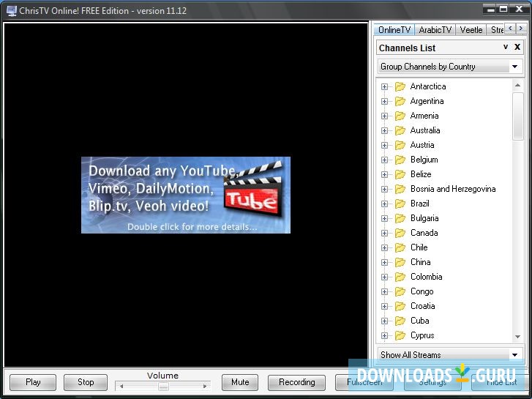Click the Argentina folder icon
532x399 pixels.
(400, 101)
